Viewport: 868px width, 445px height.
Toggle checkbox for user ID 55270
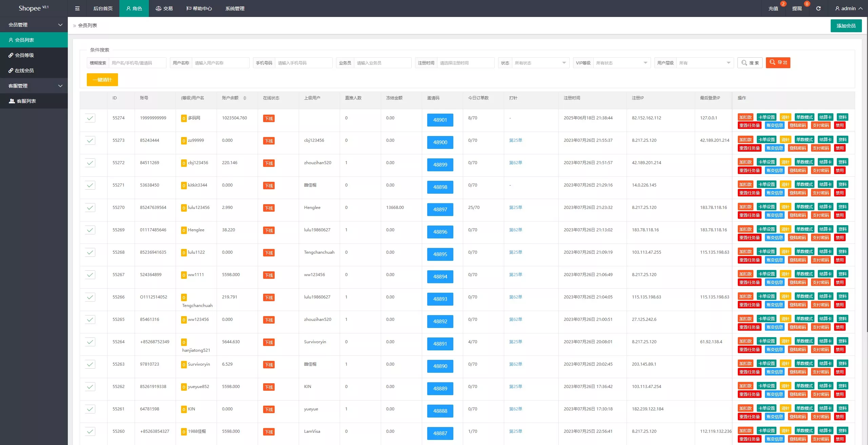(90, 208)
